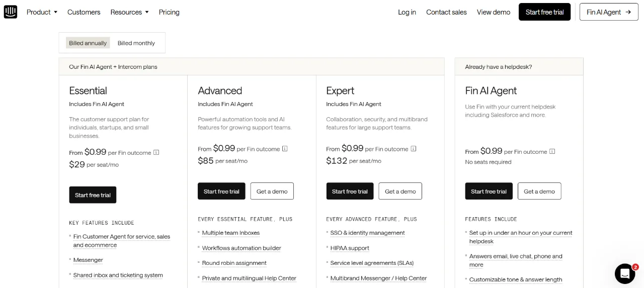Viewport: 644px width, 288px height.
Task: Click Round robin assignment feature
Action: 234,263
